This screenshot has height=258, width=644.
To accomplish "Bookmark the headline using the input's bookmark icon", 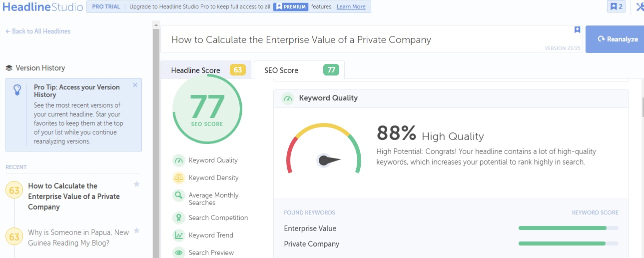I will pyautogui.click(x=577, y=30).
